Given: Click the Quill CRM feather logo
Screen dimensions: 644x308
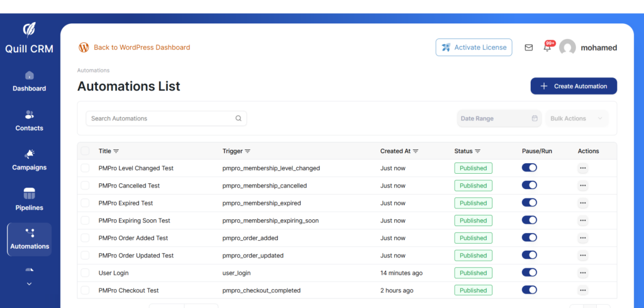Looking at the screenshot, I should coord(29,30).
